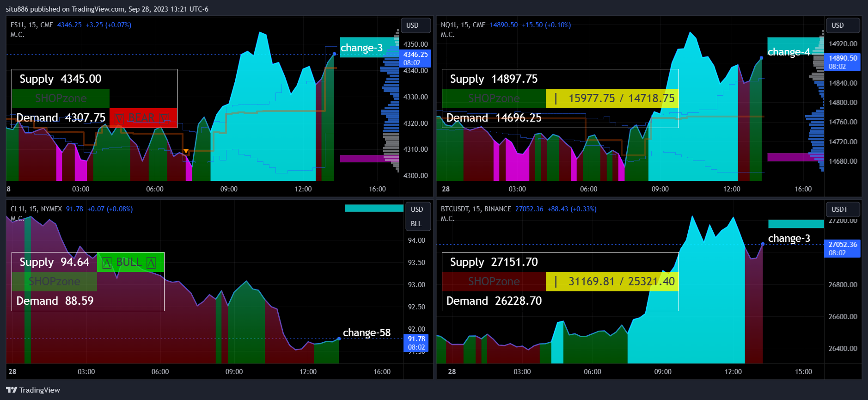The image size is (868, 400).
Task: Click the ES1!, 15, CME symbol title
Action: (x=32, y=25)
